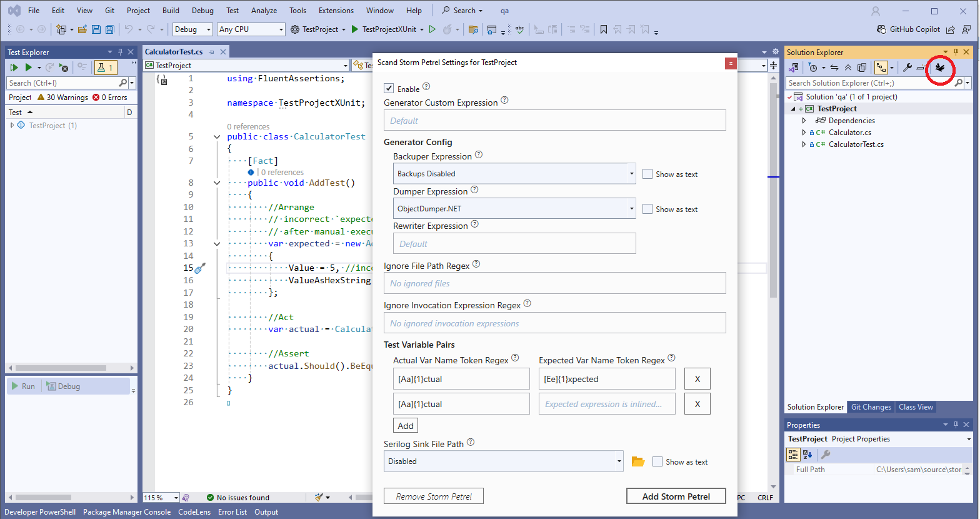Viewport: 980px width, 519px height.
Task: Click Show All Files icon in Solution Explorer
Action: point(862,68)
